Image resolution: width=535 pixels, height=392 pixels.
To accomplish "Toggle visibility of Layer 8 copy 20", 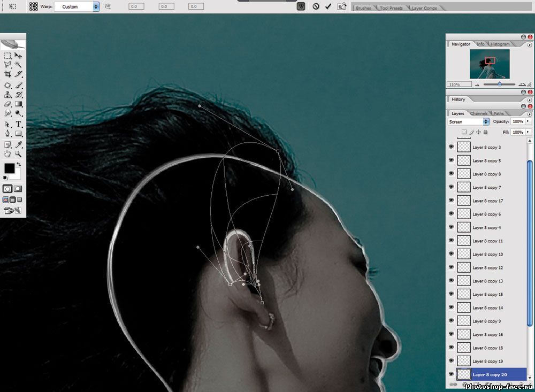I will 451,374.
